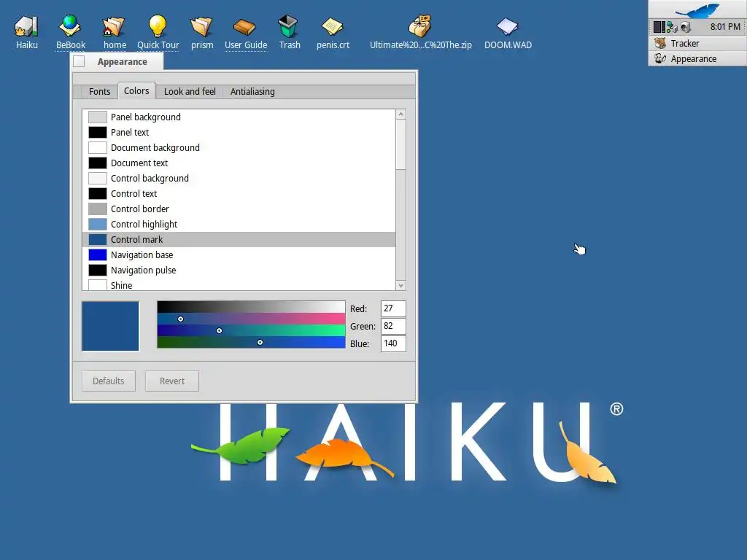Viewport: 747px width, 560px height.
Task: Select the Shine color row
Action: point(239,284)
